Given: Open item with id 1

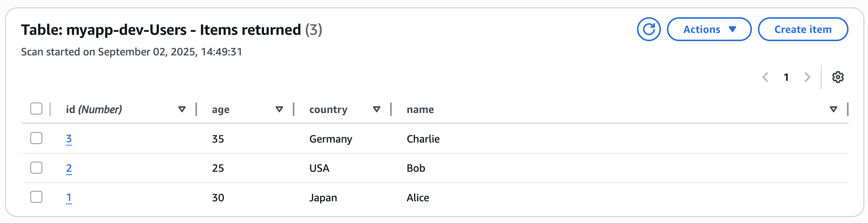Looking at the screenshot, I should [x=69, y=198].
